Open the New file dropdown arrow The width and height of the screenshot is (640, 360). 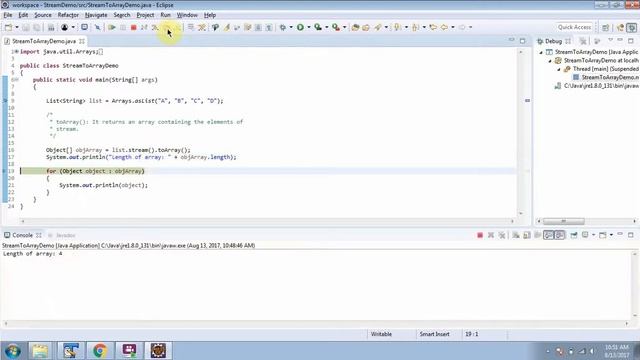17,27
